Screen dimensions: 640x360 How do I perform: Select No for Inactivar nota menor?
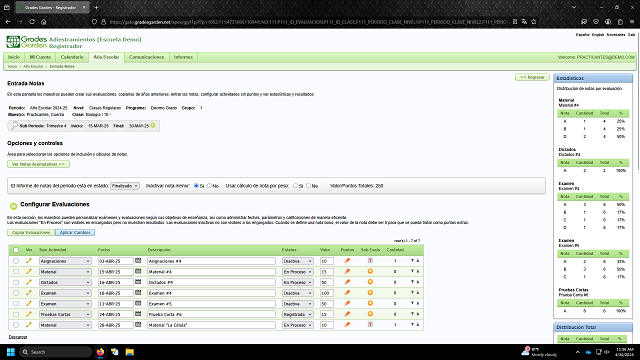pyautogui.click(x=209, y=186)
